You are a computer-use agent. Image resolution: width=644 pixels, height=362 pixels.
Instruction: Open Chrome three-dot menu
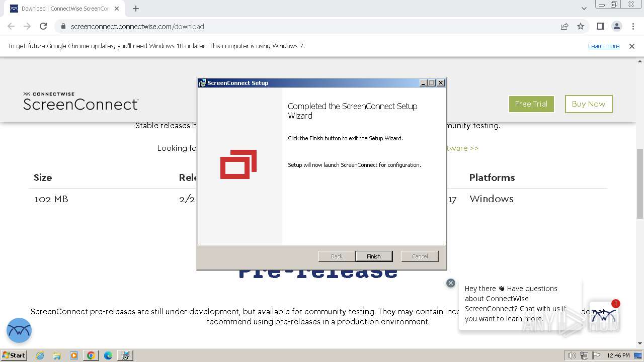tap(632, 27)
